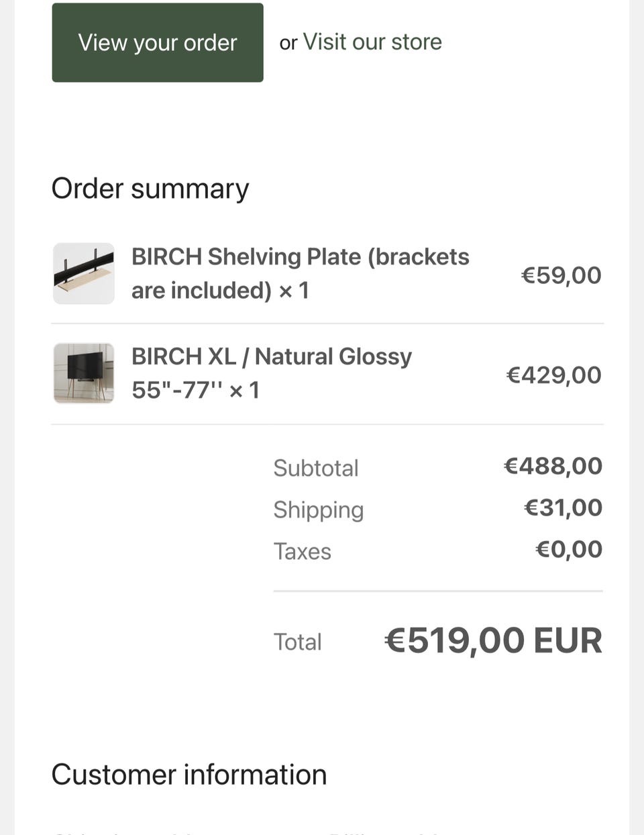This screenshot has height=835, width=644.
Task: Click the 55"-77'' × 1 size line
Action: click(195, 390)
